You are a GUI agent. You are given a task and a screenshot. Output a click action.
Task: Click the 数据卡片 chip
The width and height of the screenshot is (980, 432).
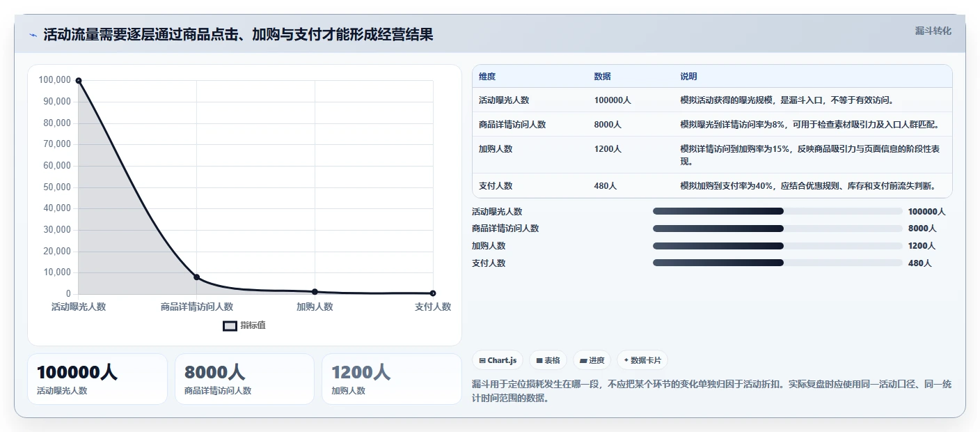coord(642,360)
